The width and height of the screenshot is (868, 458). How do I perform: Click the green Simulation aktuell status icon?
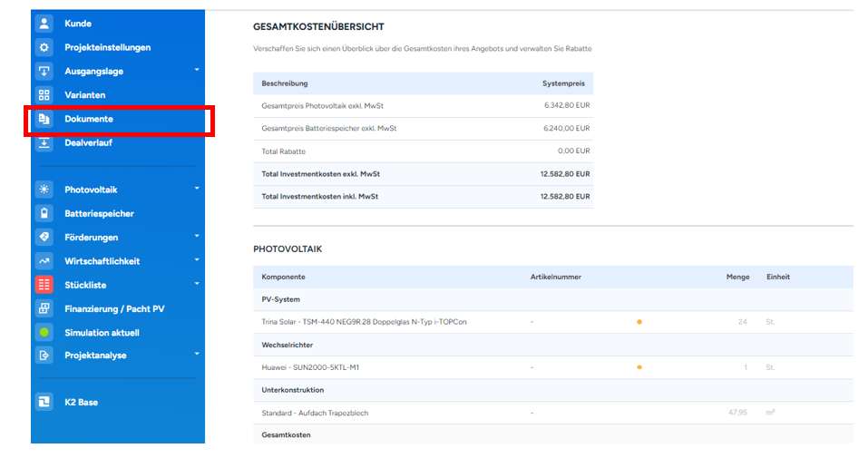(44, 333)
